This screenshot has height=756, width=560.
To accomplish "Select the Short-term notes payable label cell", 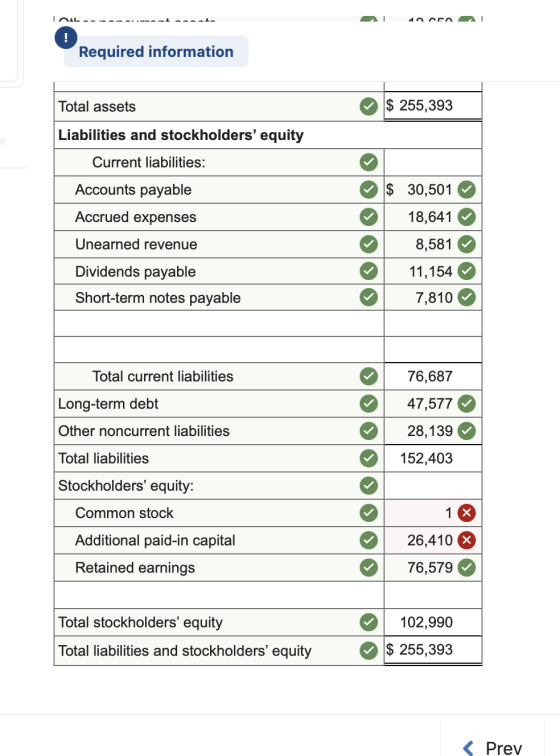I will point(219,297).
